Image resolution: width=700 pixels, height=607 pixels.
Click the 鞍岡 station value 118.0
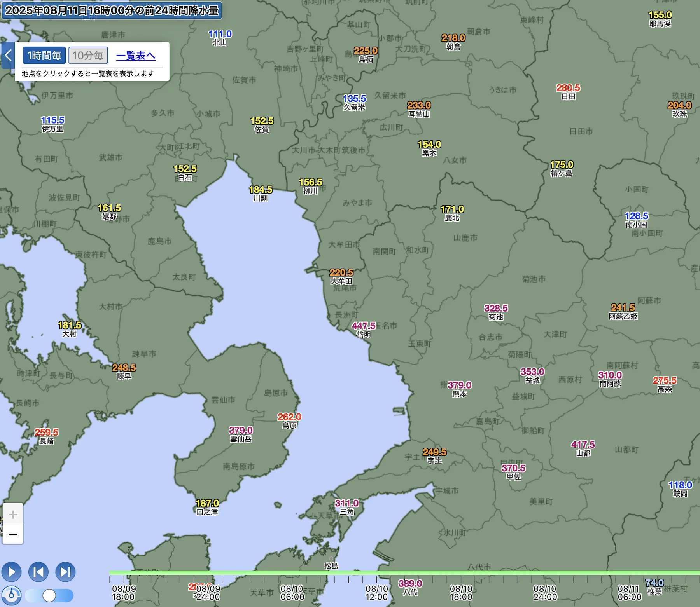[680, 485]
